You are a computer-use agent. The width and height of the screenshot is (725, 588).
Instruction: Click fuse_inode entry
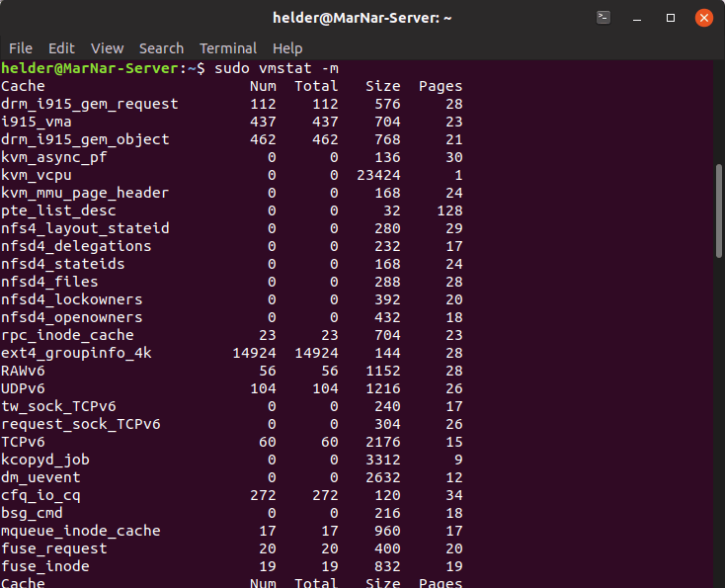pos(45,566)
